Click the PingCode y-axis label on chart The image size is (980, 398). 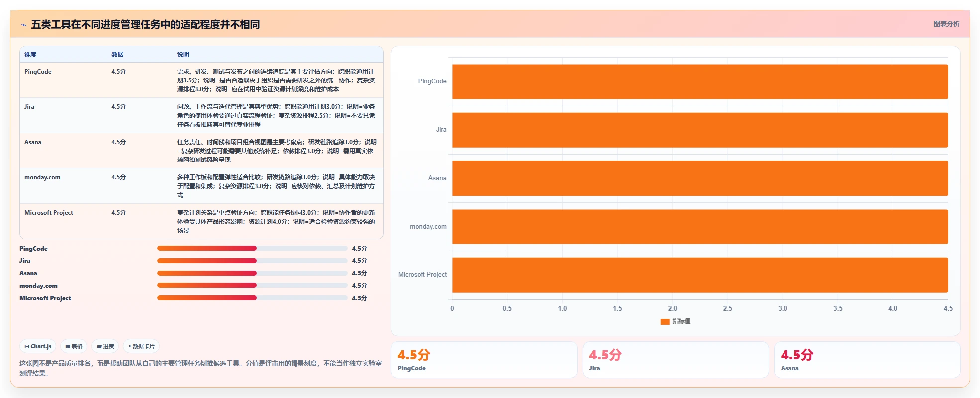(x=432, y=81)
